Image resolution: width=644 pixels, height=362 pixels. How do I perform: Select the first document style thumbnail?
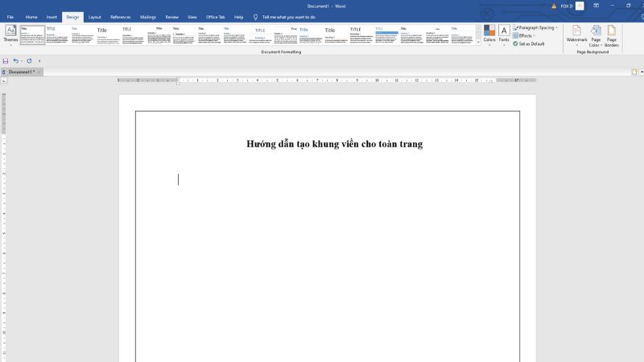(32, 35)
